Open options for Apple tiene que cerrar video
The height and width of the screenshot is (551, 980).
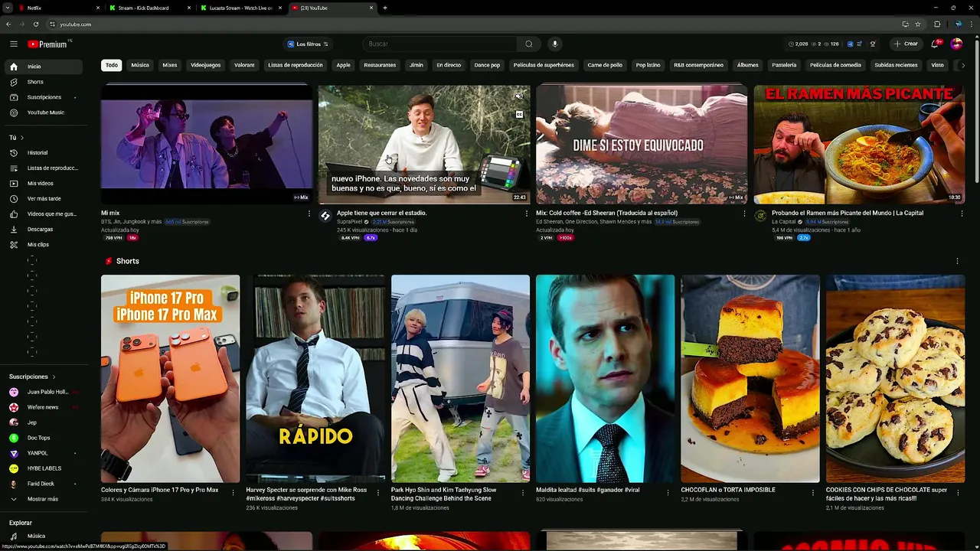pyautogui.click(x=527, y=214)
